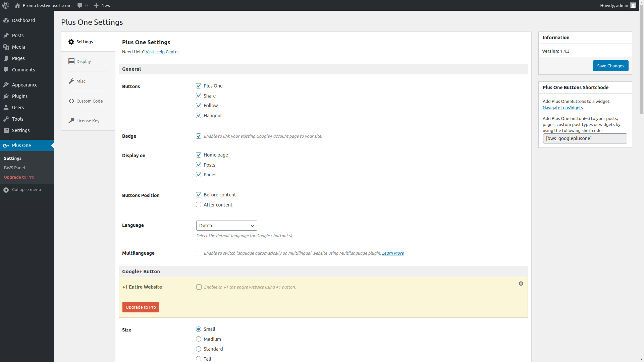
Task: Uncheck the Before content position
Action: [x=199, y=195]
